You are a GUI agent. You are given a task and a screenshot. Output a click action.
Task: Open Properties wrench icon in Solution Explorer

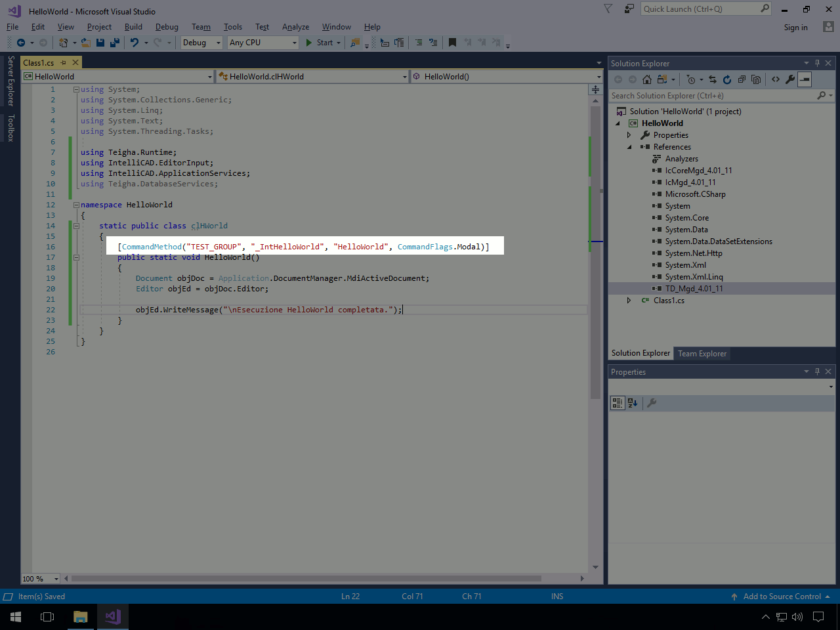point(790,79)
